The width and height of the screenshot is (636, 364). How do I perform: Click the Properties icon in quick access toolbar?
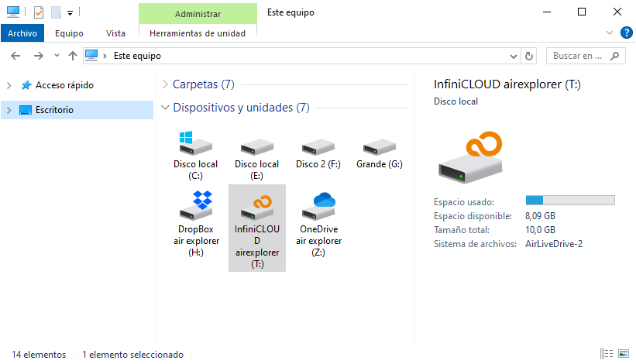pos(39,12)
